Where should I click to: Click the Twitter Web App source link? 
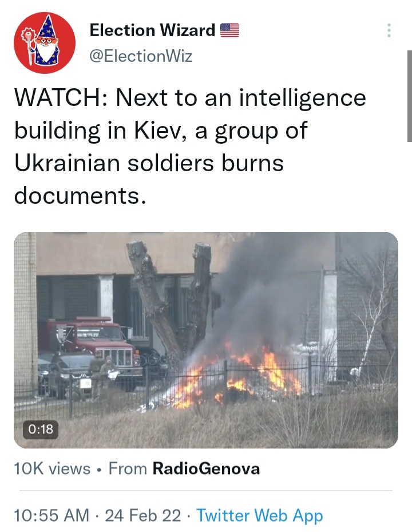259,515
